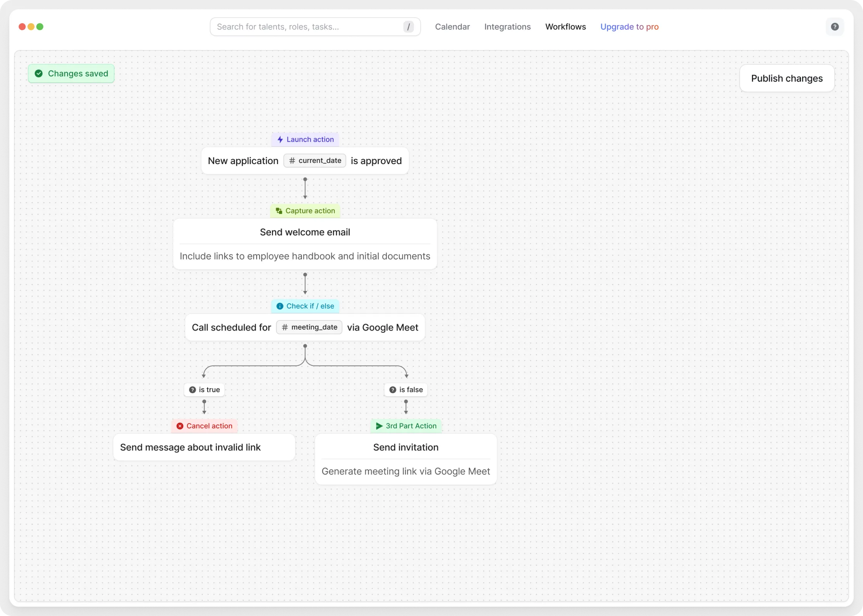The image size is (863, 616).
Task: Click the red X Cancel action icon
Action: coord(180,426)
